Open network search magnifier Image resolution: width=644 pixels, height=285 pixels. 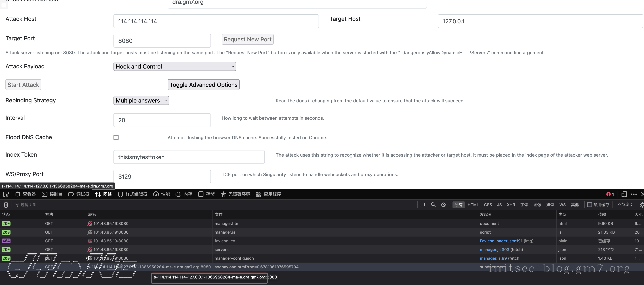[x=433, y=205]
